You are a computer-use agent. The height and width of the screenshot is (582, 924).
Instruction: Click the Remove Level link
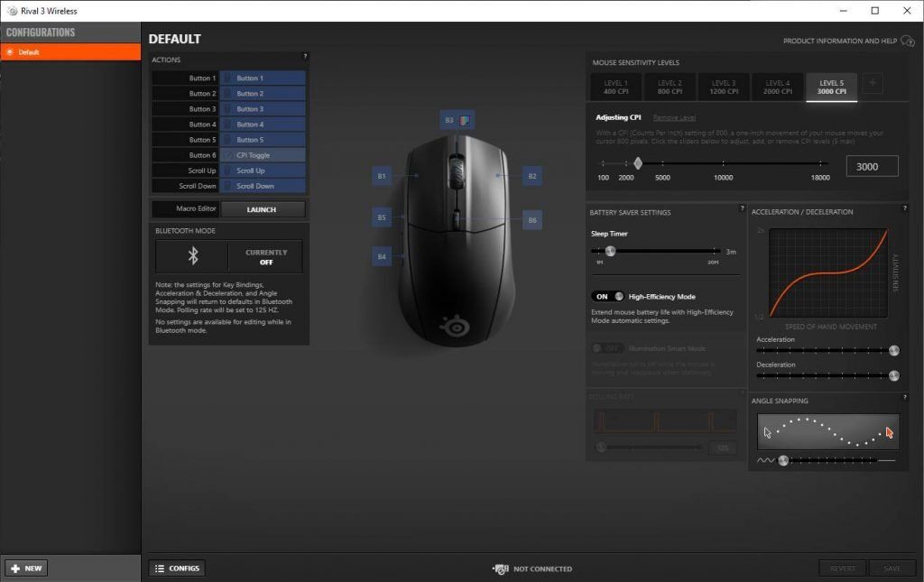[x=674, y=118]
